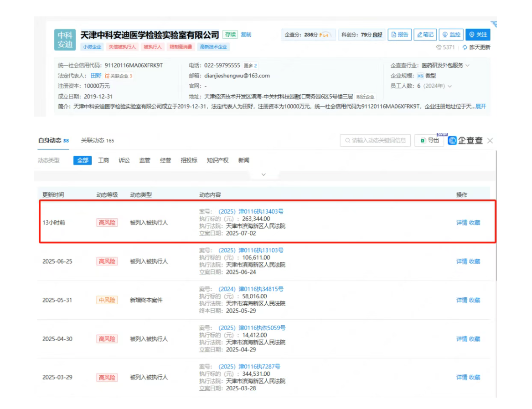Screen dimensions: 532x409
Task: Expand the 企查查行业 dropdown arrow
Action: 467,66
